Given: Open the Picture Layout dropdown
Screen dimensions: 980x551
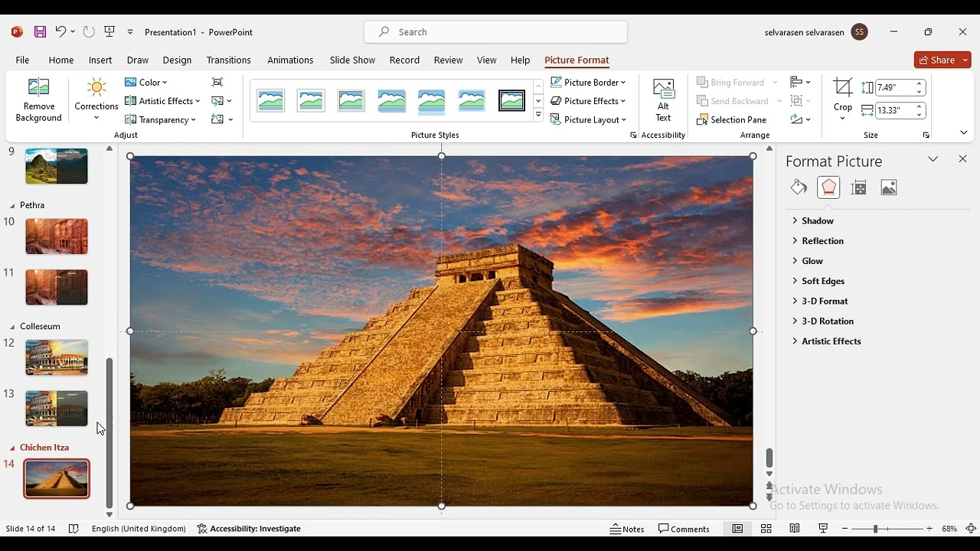Looking at the screenshot, I should [588, 119].
